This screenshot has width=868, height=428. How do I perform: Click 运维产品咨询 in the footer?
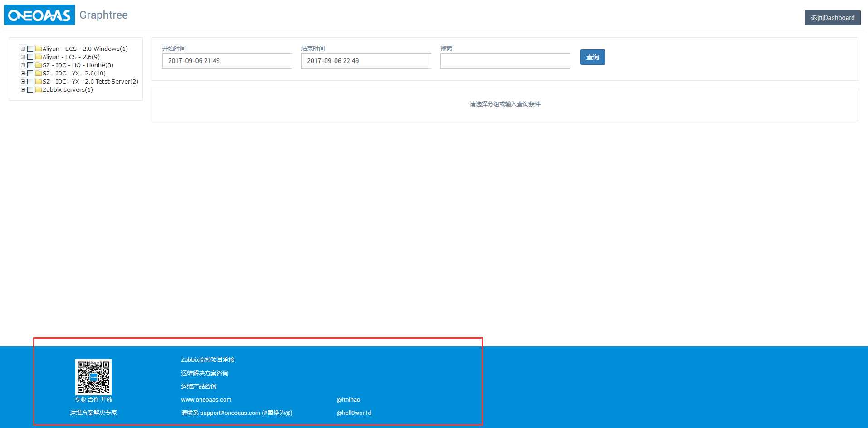point(199,386)
